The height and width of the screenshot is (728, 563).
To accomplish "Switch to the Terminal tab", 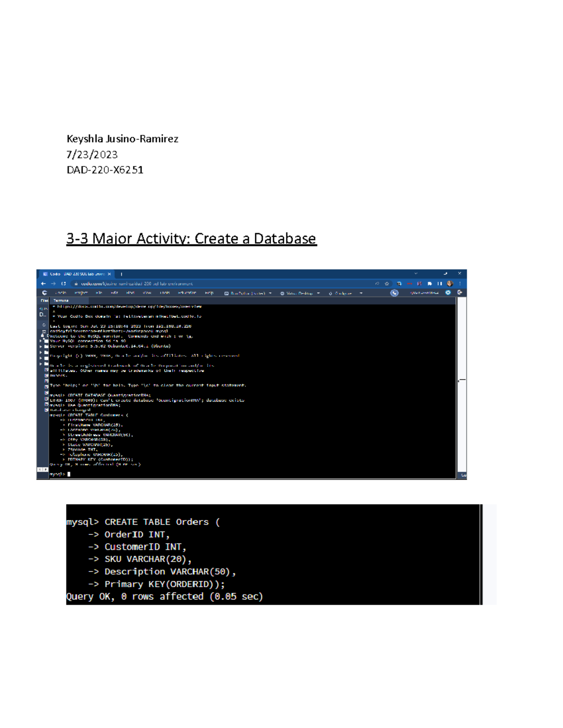I will pyautogui.click(x=61, y=300).
